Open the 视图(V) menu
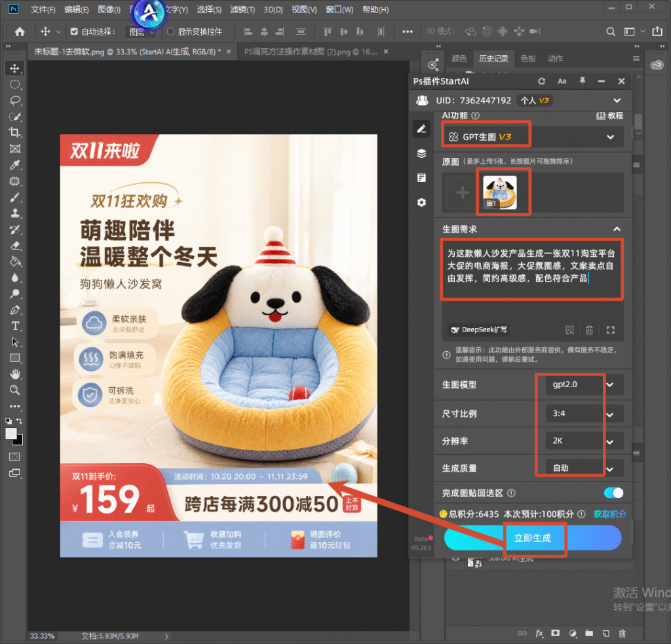Screen dimensions: 671x644 (304, 9)
